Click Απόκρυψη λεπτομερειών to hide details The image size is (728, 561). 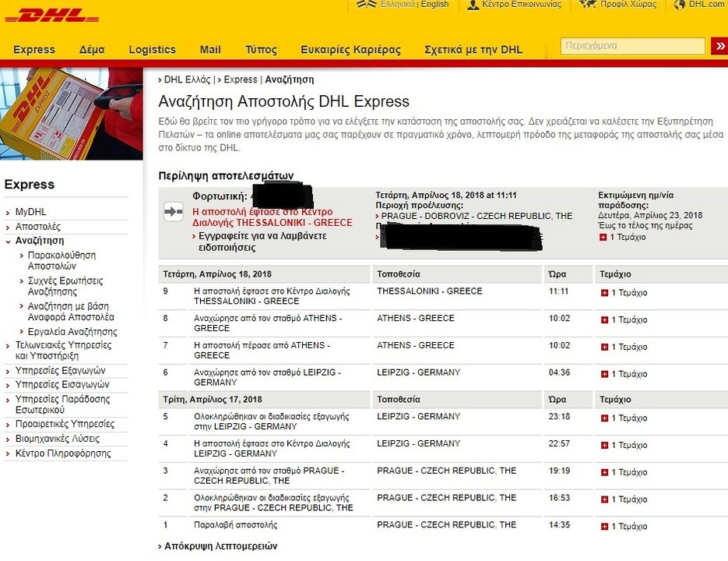(x=220, y=546)
